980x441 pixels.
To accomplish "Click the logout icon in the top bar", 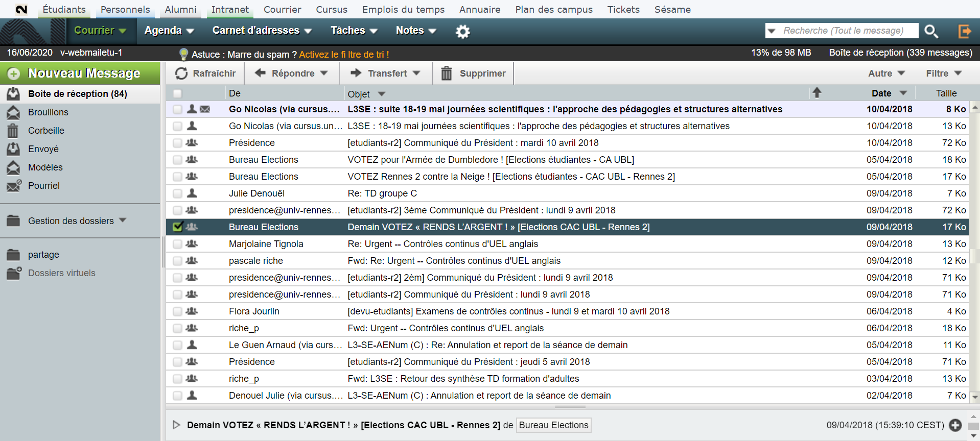I will click(x=964, y=32).
